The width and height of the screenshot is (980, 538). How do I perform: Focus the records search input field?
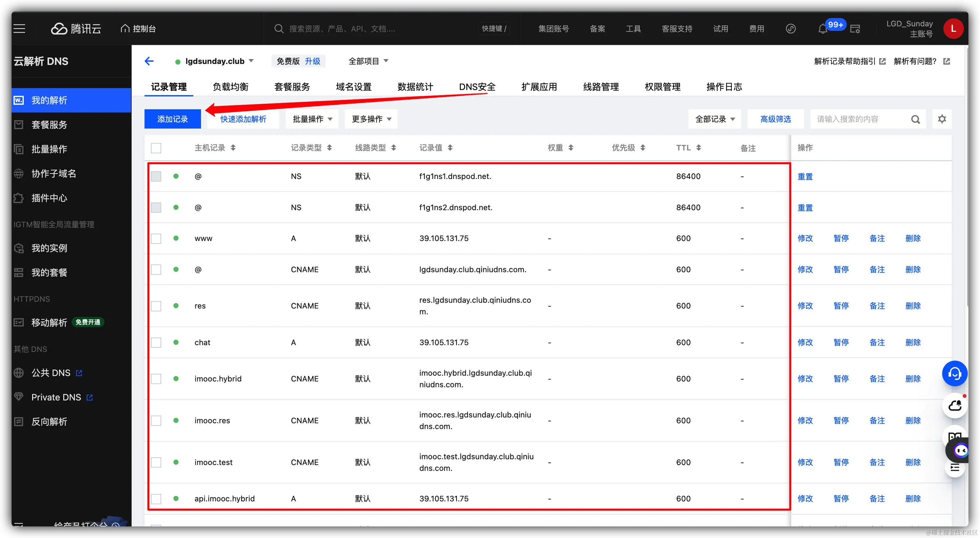(860, 119)
